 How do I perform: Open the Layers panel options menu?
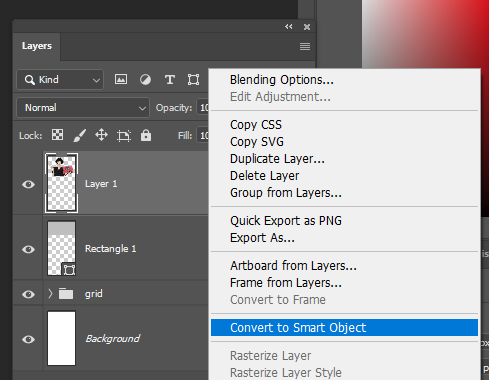[305, 46]
